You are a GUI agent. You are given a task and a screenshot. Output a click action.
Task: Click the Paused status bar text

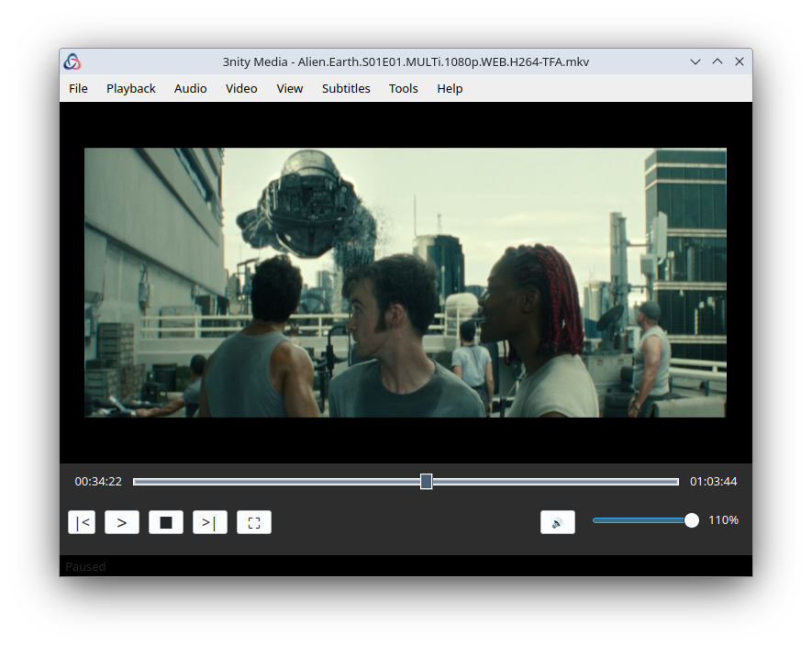pos(85,567)
